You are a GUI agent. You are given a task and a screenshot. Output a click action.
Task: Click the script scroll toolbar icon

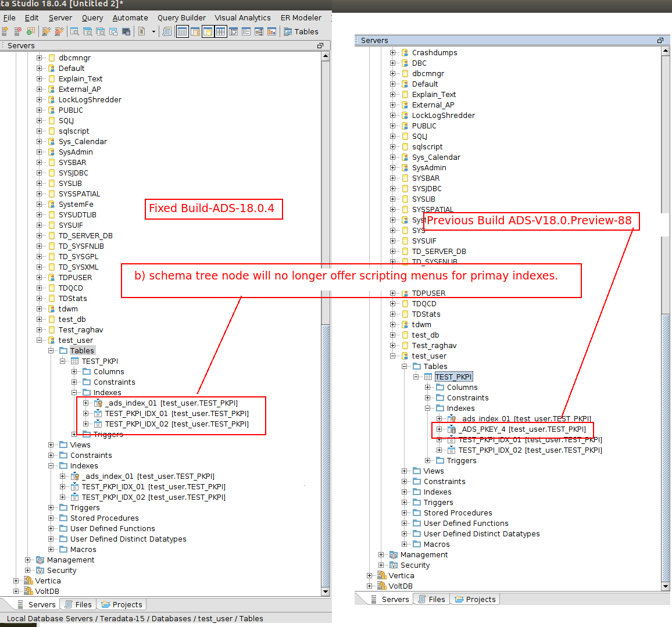click(x=167, y=31)
